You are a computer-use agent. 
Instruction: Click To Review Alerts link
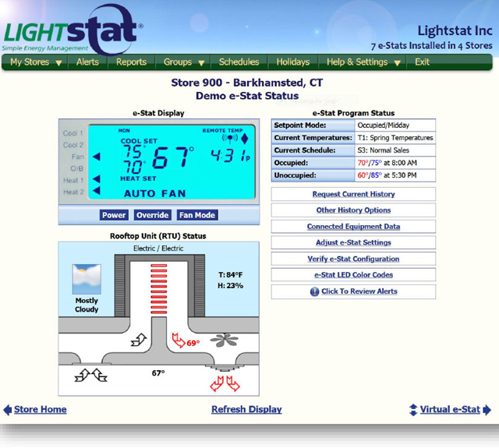[359, 291]
